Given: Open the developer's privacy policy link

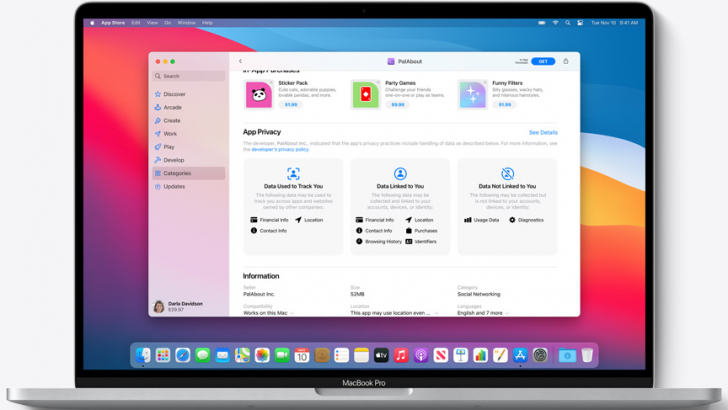Looking at the screenshot, I should click(280, 150).
